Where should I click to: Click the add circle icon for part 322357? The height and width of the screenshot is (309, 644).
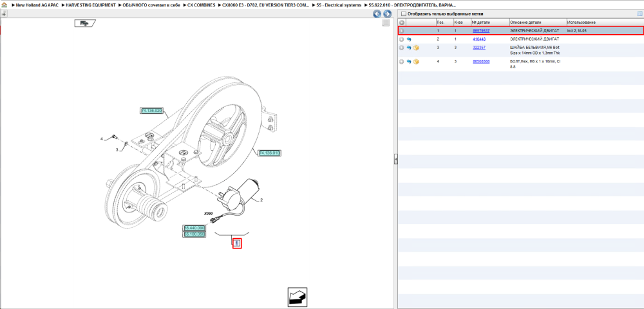point(402,48)
